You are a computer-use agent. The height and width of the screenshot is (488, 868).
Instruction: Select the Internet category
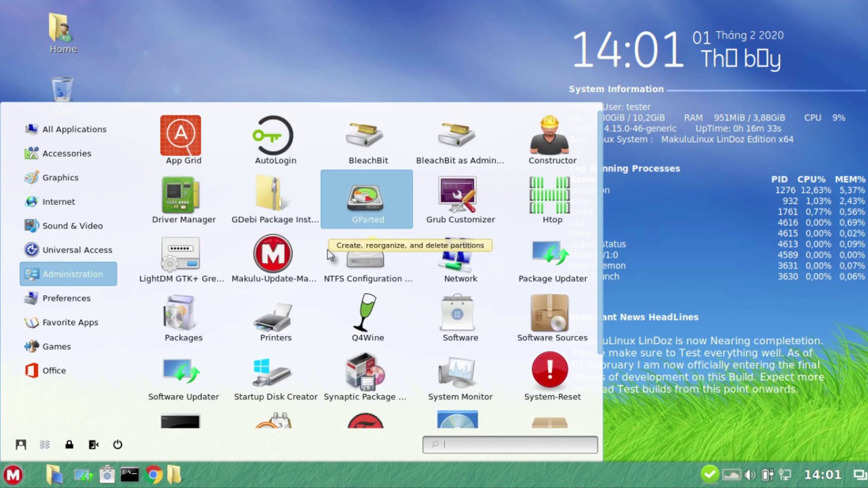point(68,201)
